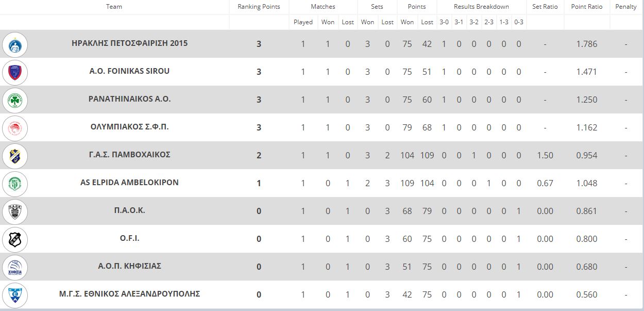Open the ΟΛΥΜΠΙΑΚΟΣ Σ.Φ.Π. team name link
The image size is (644, 311).
click(129, 127)
